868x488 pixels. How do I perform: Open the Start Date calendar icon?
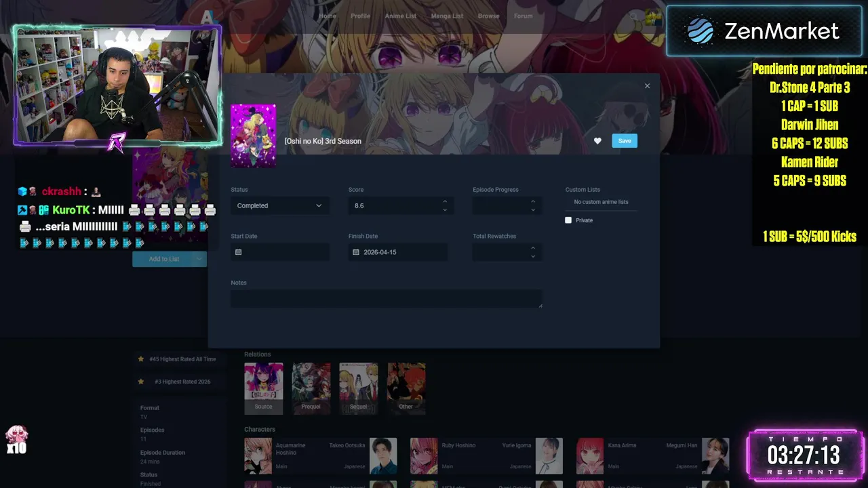[x=238, y=252]
